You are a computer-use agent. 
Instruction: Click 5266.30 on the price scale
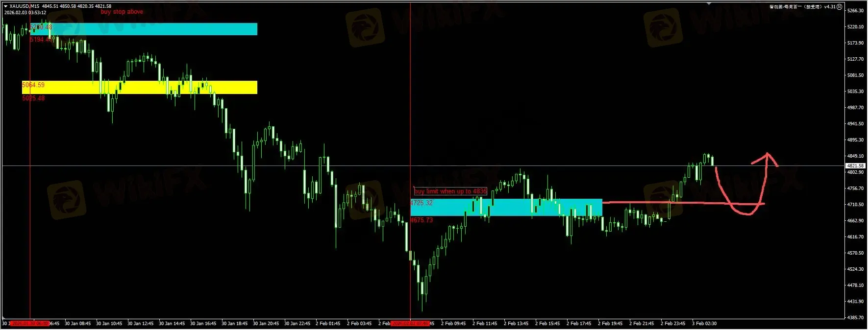[x=855, y=11]
